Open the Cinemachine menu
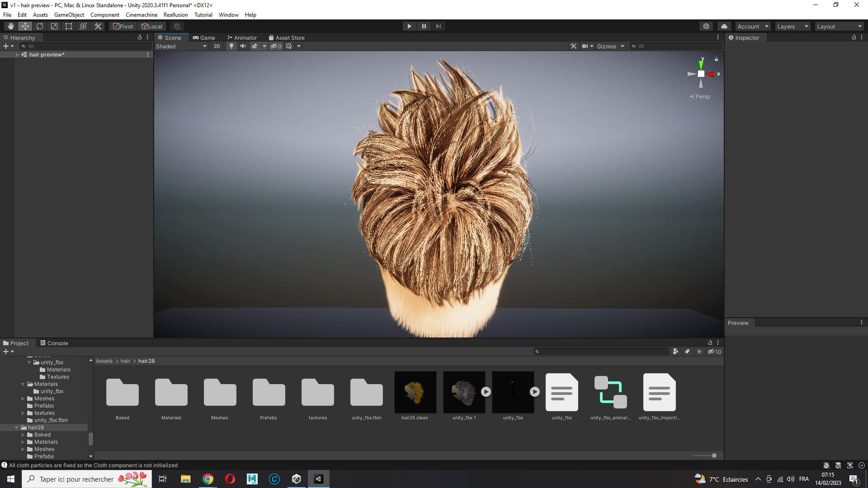Image resolution: width=868 pixels, height=488 pixels. pyautogui.click(x=141, y=14)
